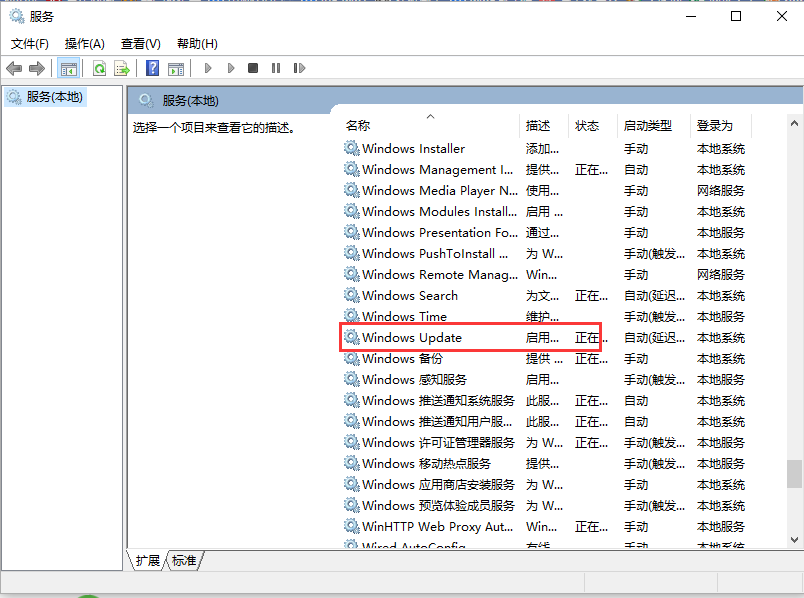
Task: Open the 文件 menu
Action: 29,43
